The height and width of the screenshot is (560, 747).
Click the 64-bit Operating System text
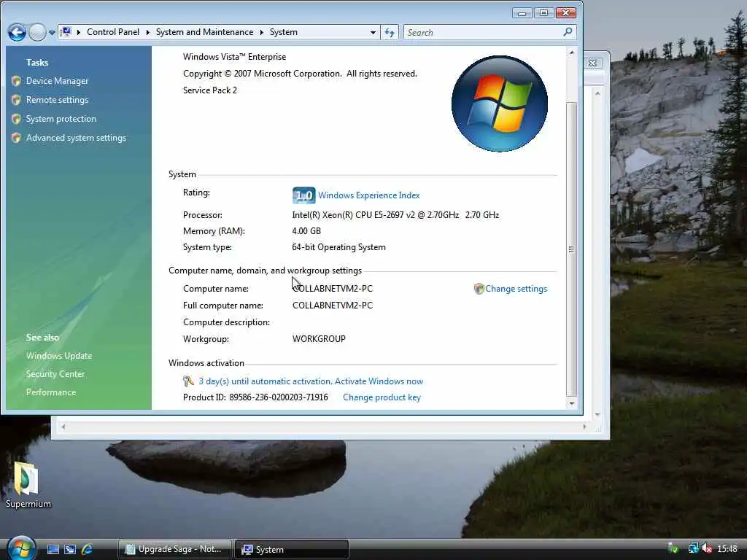point(338,247)
